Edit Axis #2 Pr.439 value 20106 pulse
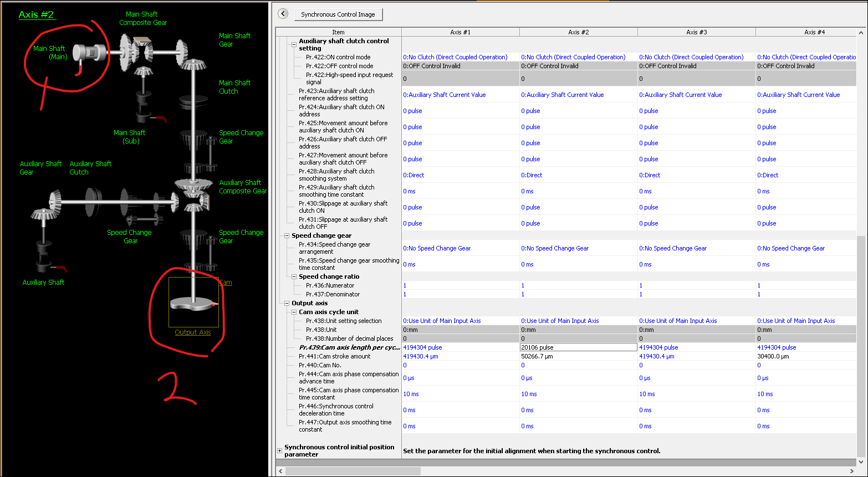 pyautogui.click(x=579, y=347)
